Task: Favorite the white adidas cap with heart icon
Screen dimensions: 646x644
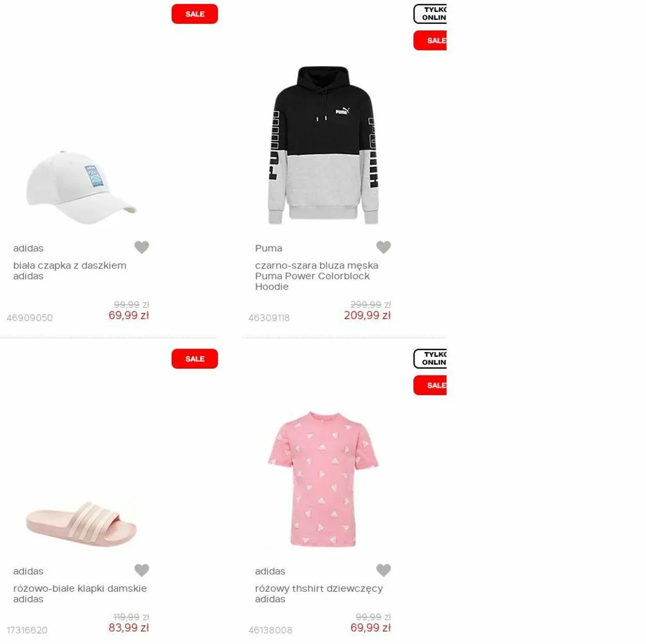Action: tap(142, 247)
